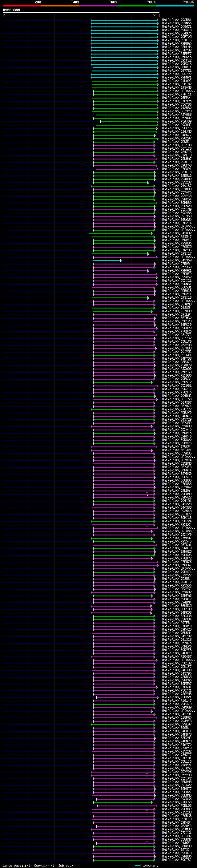
Task: Select the UniRef100_A7PT11 entry
Action: click(x=176, y=95)
